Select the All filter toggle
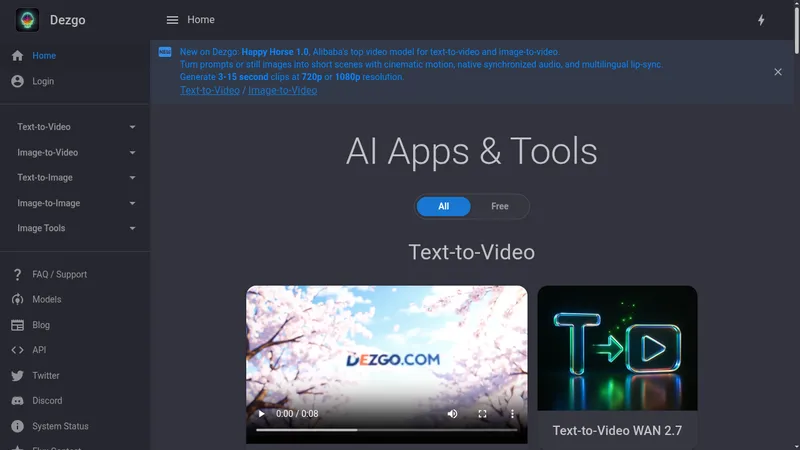 pos(443,207)
